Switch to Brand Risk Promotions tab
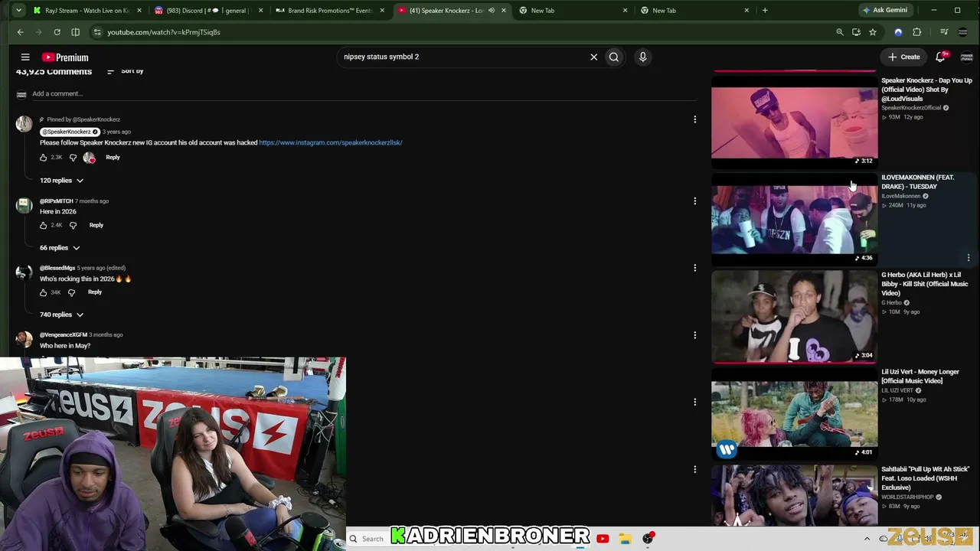The image size is (980, 551). (x=329, y=10)
